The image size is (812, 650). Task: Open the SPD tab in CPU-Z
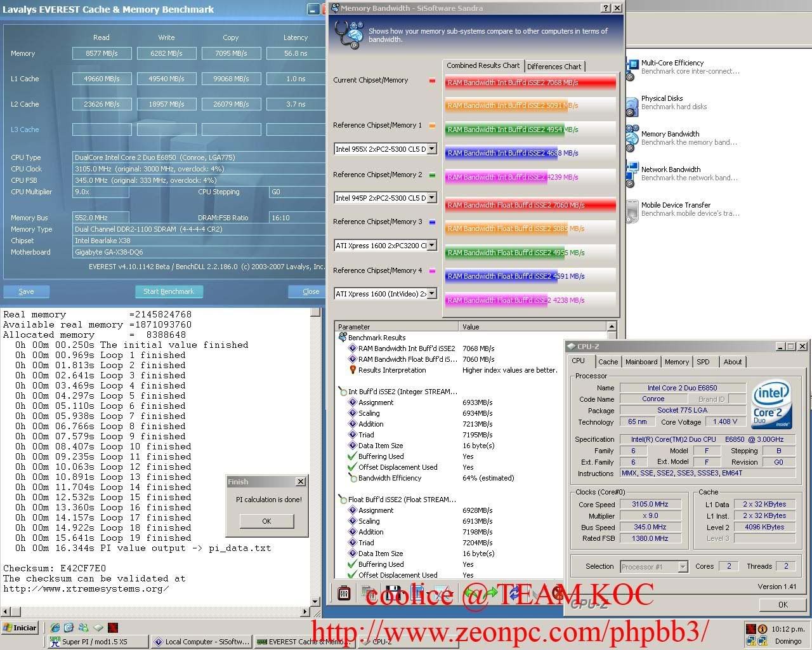tap(703, 362)
